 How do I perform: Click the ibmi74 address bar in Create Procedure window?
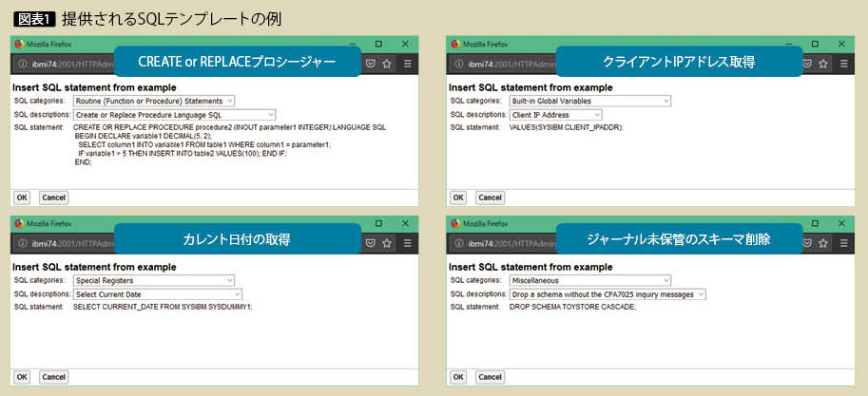(67, 64)
